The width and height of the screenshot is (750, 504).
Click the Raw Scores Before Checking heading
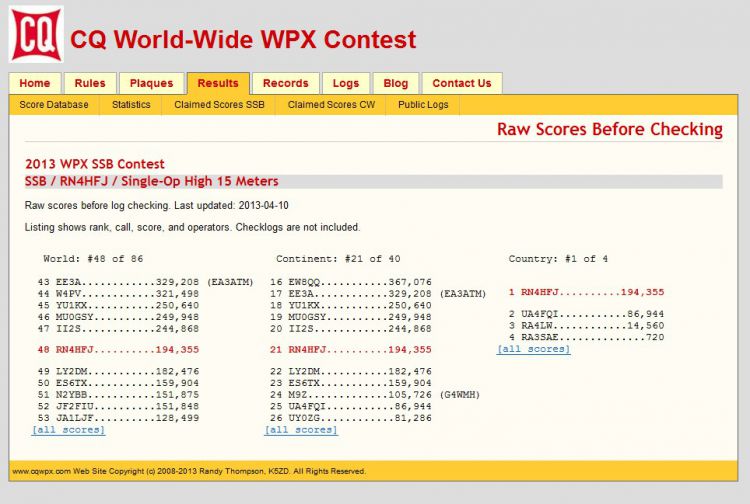[610, 130]
